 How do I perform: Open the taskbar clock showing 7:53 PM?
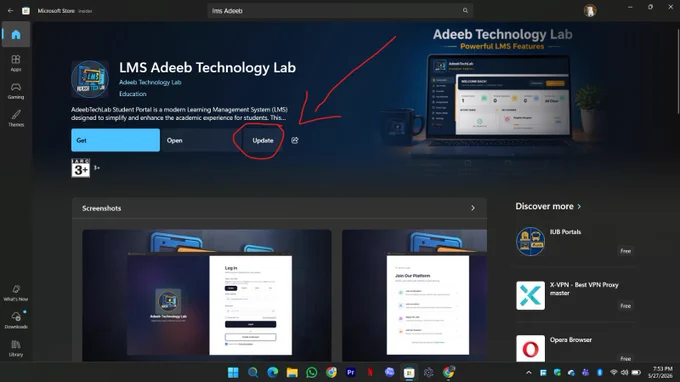(660, 372)
